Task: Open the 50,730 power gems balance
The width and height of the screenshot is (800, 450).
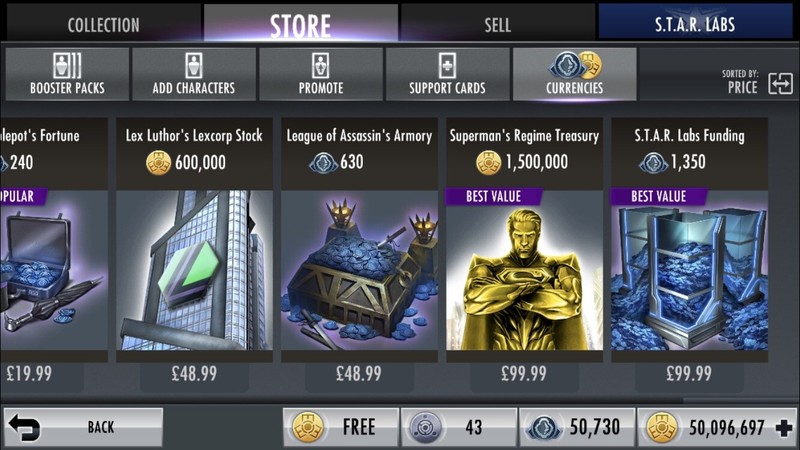Action: point(577,427)
